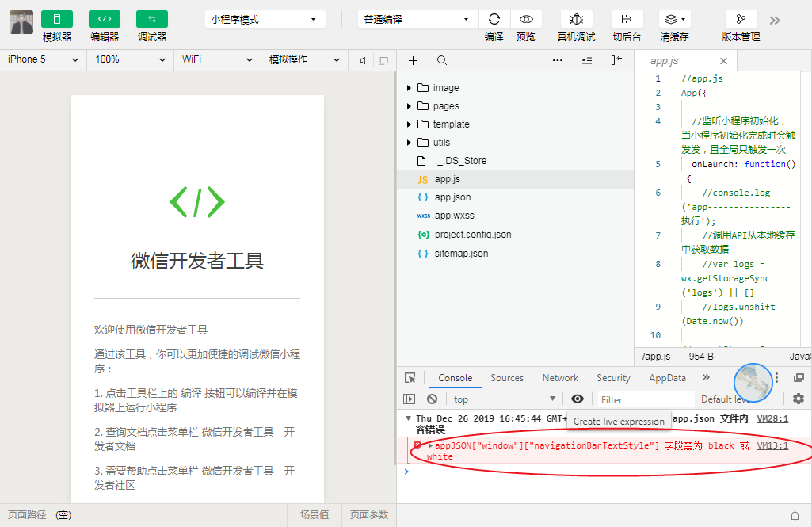Click the scene value button

[x=315, y=514]
